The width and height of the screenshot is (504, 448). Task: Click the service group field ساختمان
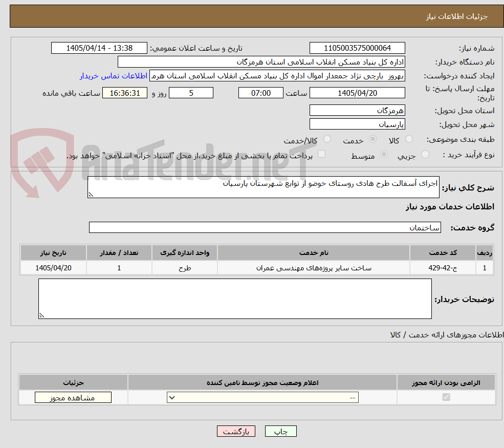click(x=265, y=228)
